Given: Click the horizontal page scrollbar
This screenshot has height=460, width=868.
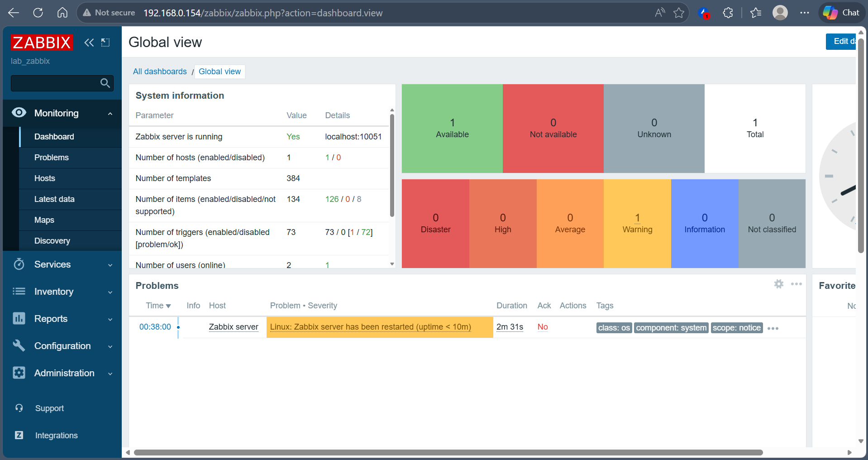Looking at the screenshot, I should point(448,452).
